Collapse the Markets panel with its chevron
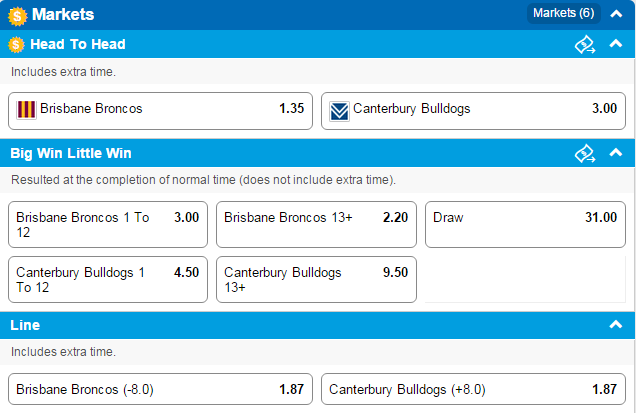636x413 pixels. tap(616, 14)
